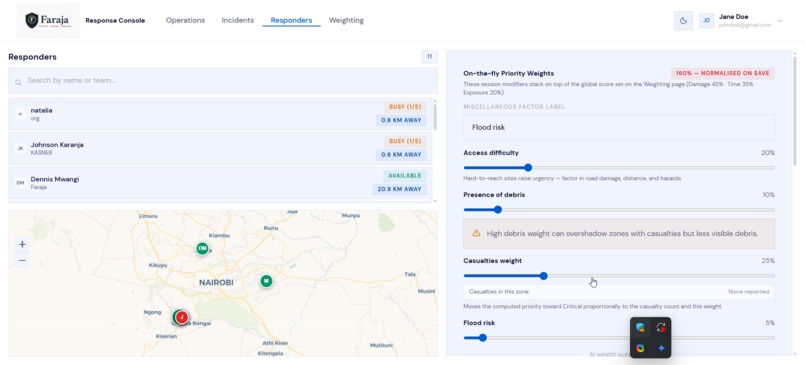Click the Athi River label on the map
This screenshot has width=806, height=365.
(x=276, y=343)
